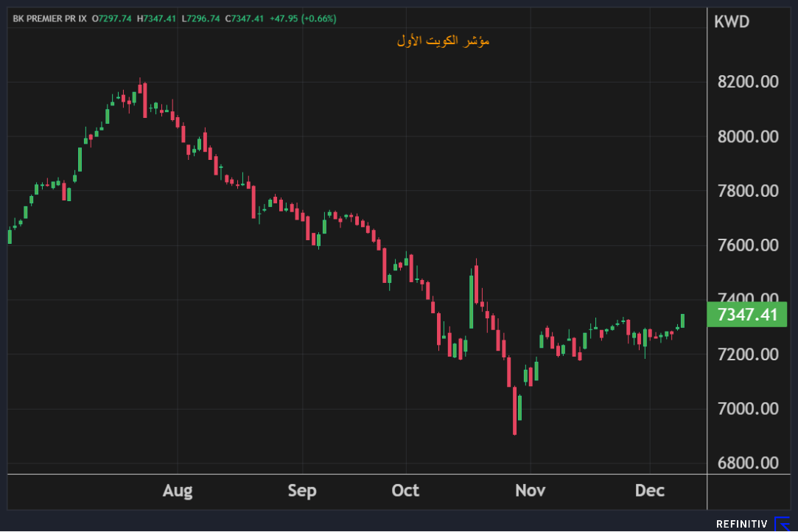Click the 7600.00 price axis label

coord(747,245)
